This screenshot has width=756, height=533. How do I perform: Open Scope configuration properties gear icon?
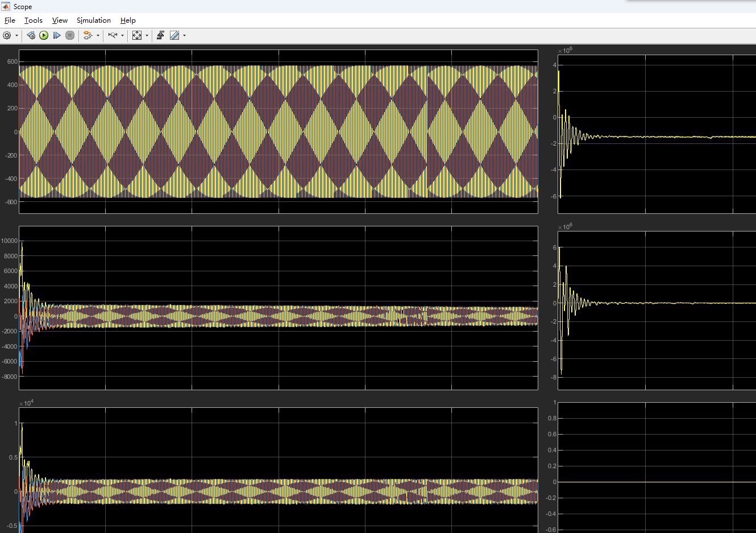click(7, 35)
